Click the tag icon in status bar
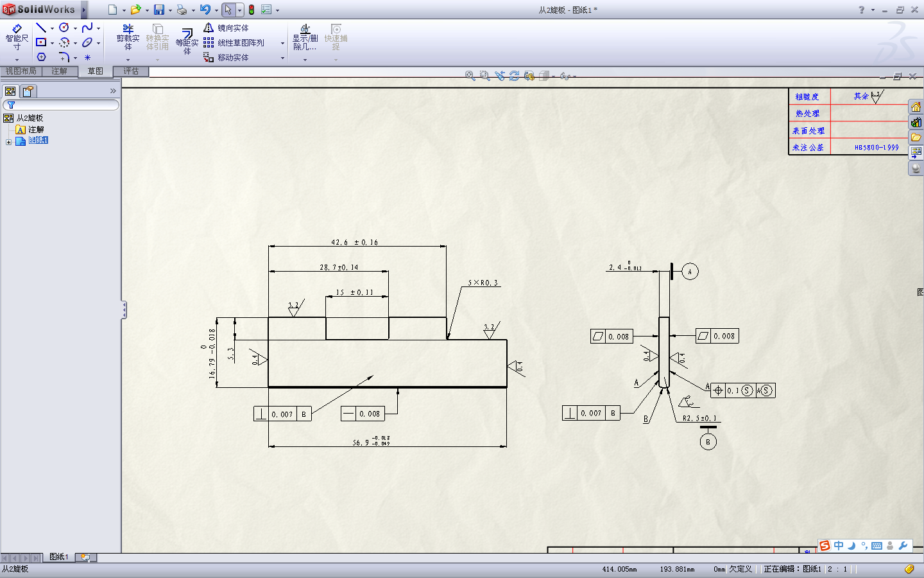924x578 pixels. pos(909,569)
